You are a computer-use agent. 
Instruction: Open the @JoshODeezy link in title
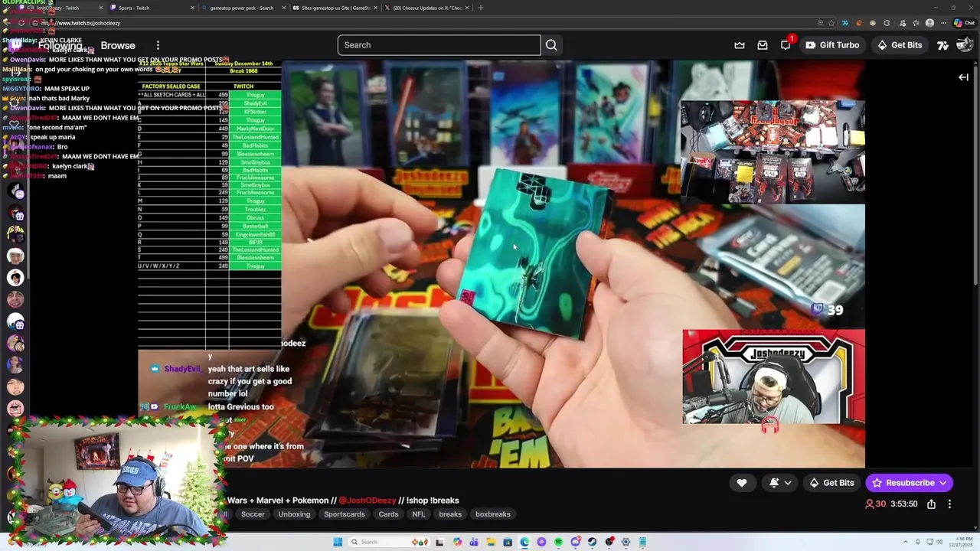[367, 500]
